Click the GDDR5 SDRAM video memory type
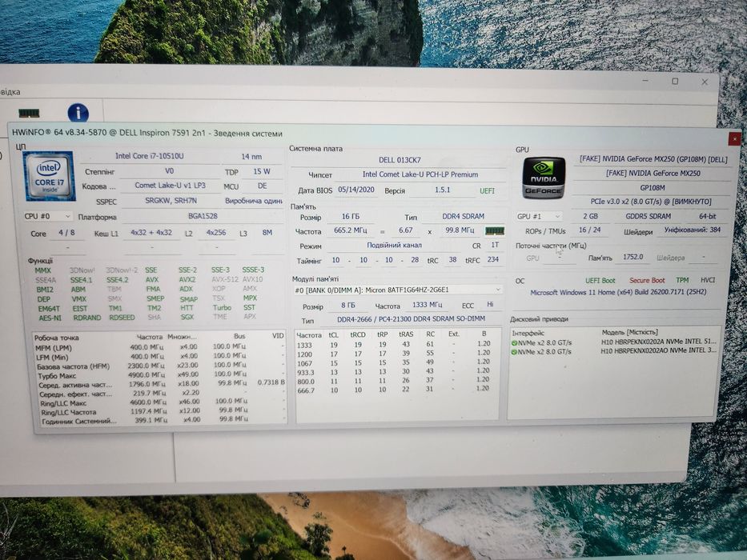The height and width of the screenshot is (560, 747). (648, 216)
